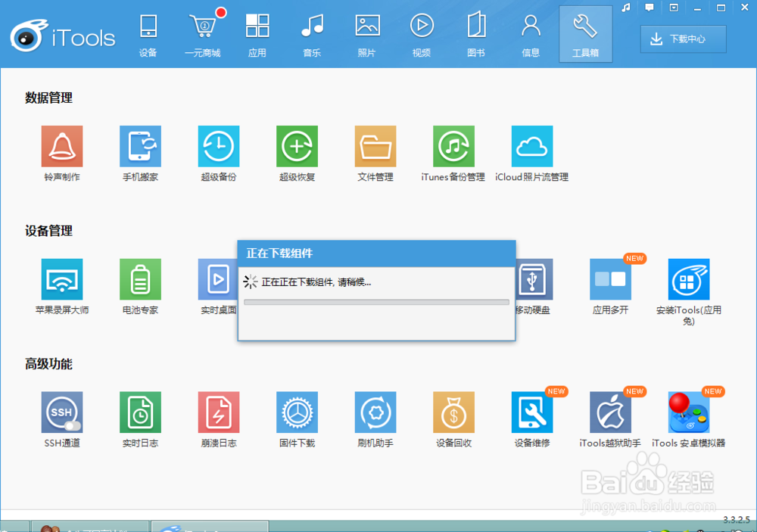Switch to the 照片 photos tab
The image size is (757, 532).
tap(367, 35)
